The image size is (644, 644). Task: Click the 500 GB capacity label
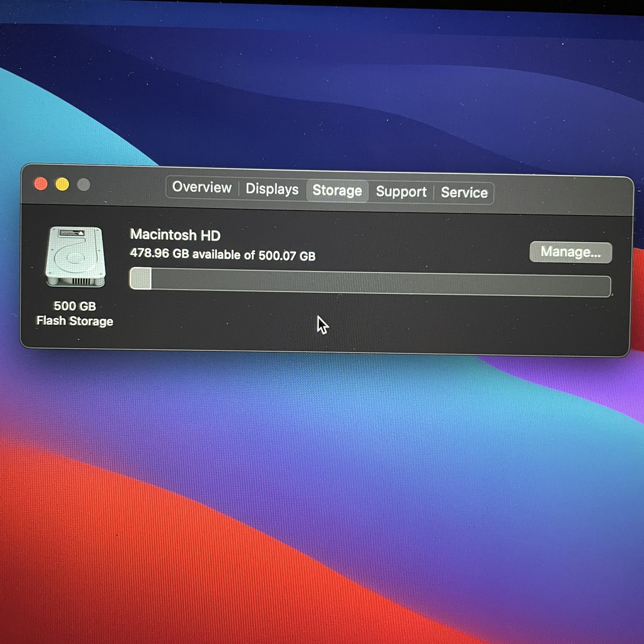tap(75, 306)
